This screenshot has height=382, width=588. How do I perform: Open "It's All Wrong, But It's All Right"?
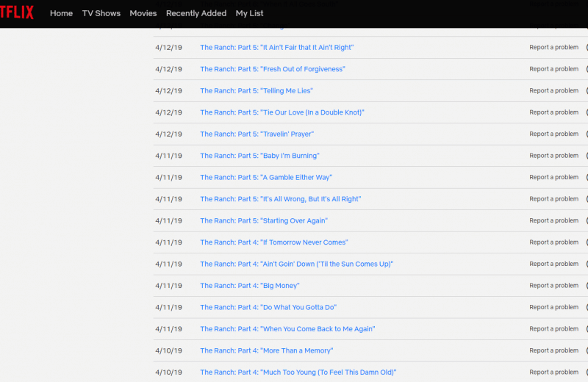point(281,199)
